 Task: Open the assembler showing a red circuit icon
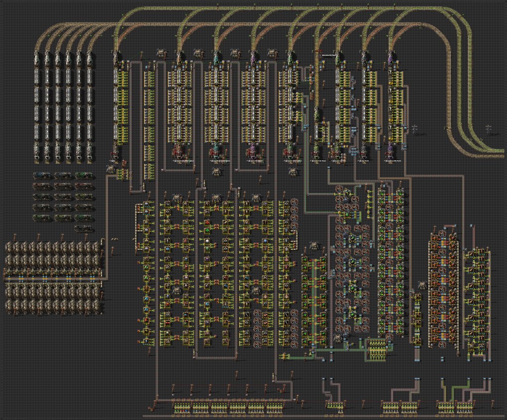(207, 223)
